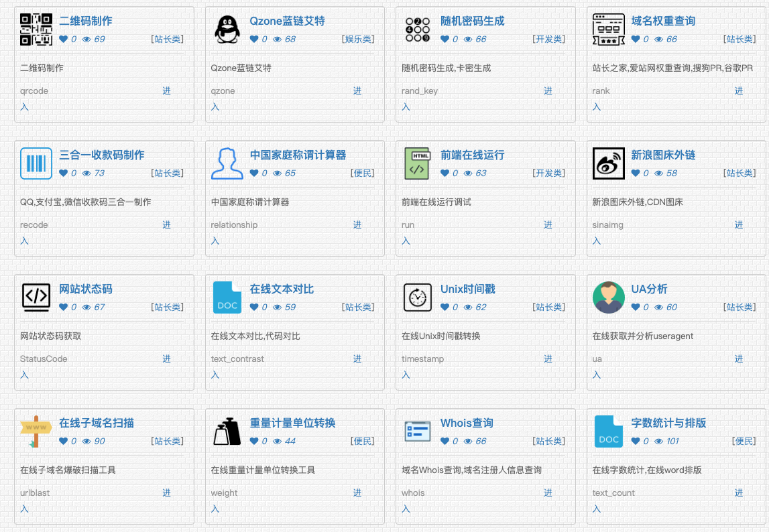Click the www signpost icon for 在线子域名扫描
This screenshot has height=532, width=769.
pos(36,431)
